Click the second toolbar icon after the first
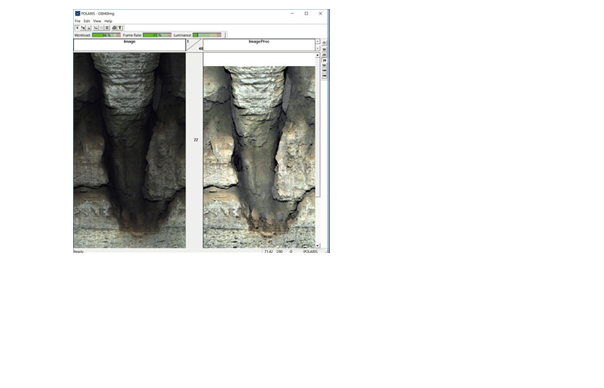 tap(83, 28)
